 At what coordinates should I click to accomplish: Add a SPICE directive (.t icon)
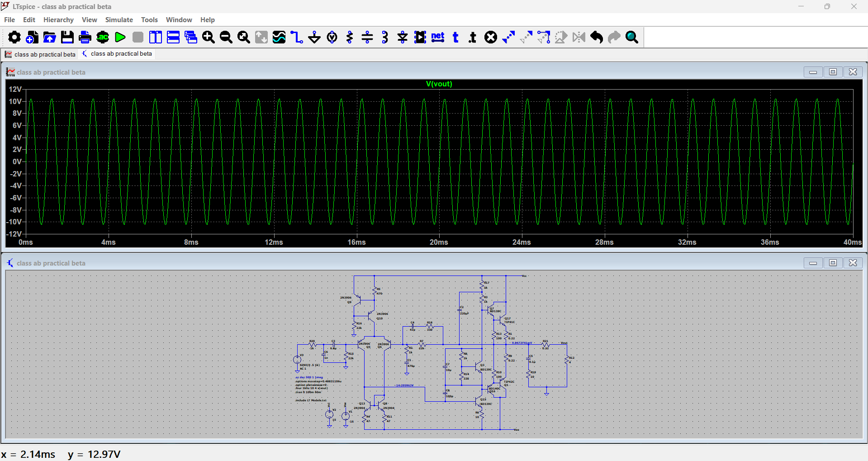[x=473, y=37]
